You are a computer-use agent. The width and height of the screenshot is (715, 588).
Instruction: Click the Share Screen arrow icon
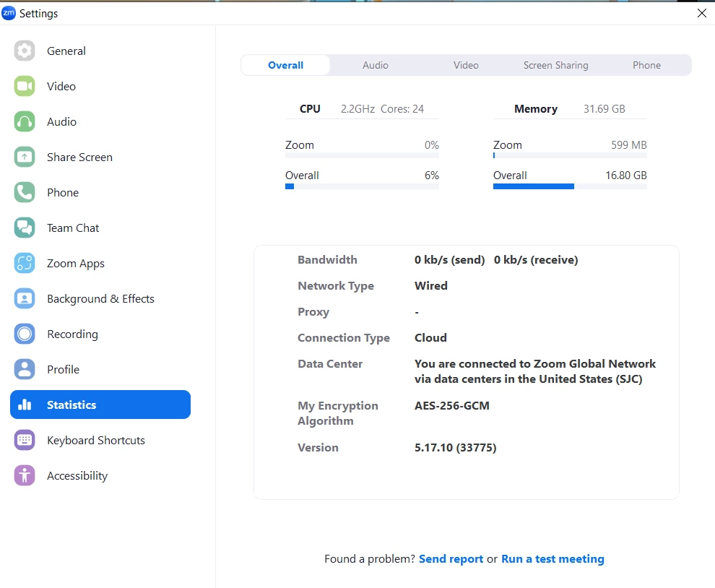coord(25,157)
